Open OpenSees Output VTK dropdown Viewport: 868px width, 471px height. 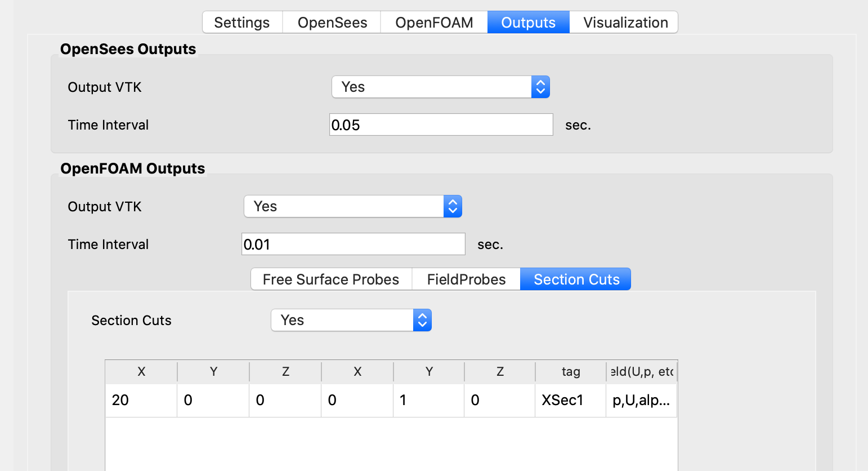pos(441,87)
